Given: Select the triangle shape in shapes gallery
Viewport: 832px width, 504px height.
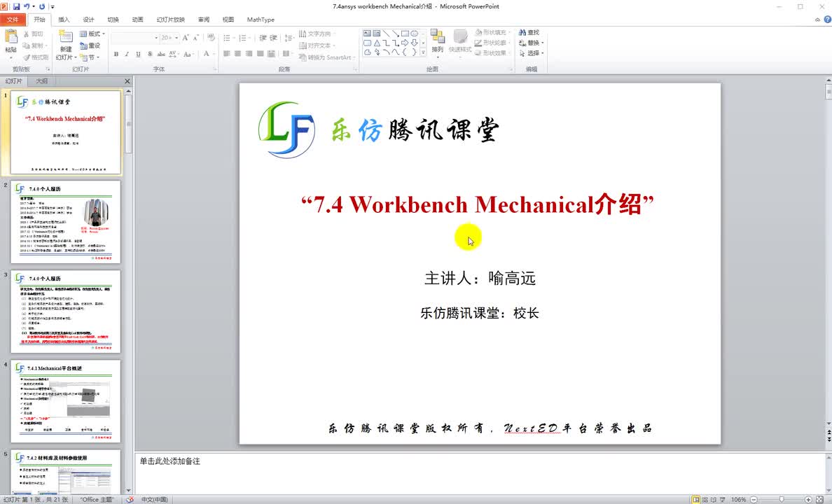Looking at the screenshot, I should tap(377, 43).
